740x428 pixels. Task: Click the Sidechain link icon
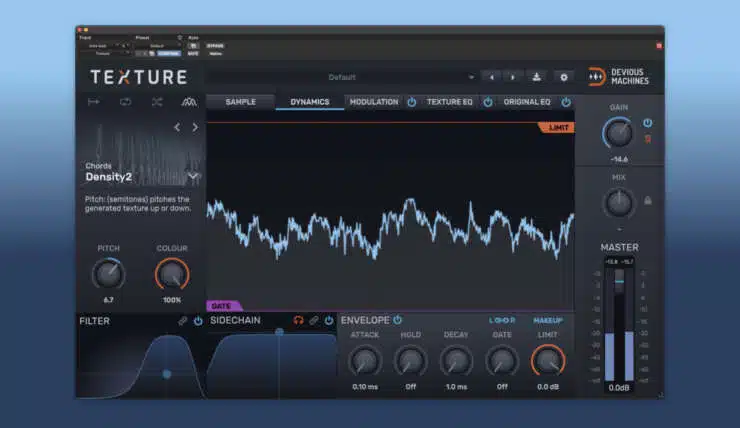click(313, 320)
